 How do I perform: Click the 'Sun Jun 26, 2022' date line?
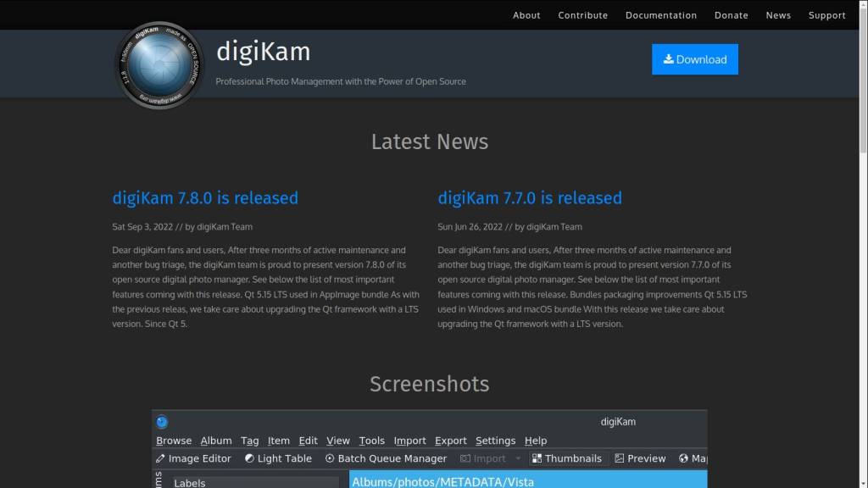point(509,227)
